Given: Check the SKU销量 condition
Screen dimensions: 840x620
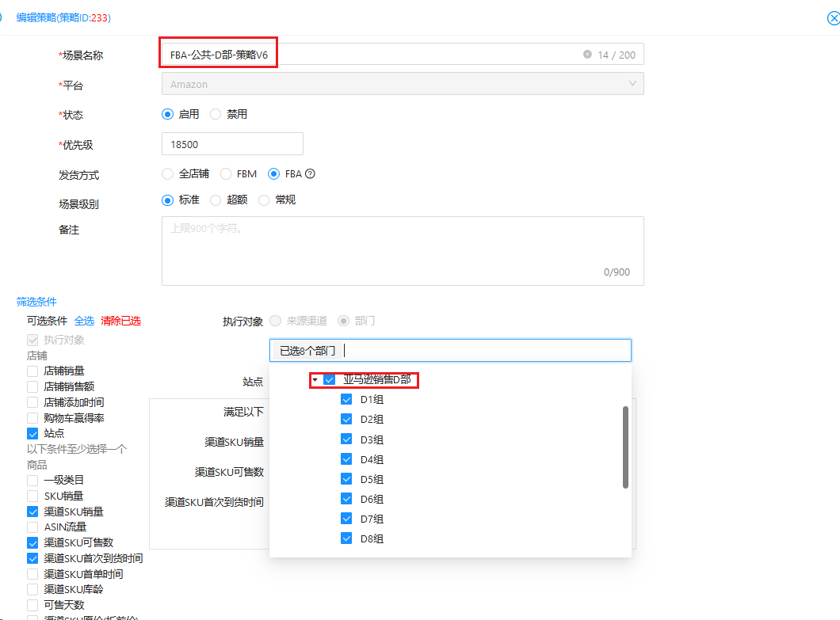Looking at the screenshot, I should click(x=32, y=496).
